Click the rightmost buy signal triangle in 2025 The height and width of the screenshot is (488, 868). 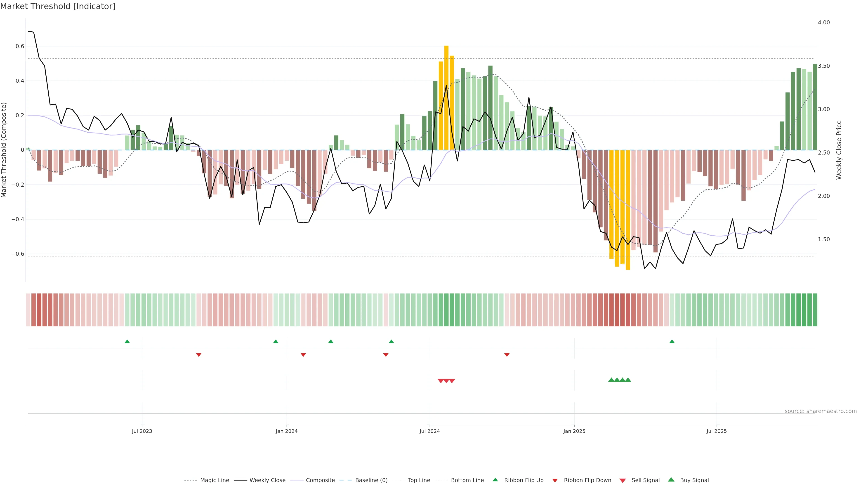[x=628, y=380]
